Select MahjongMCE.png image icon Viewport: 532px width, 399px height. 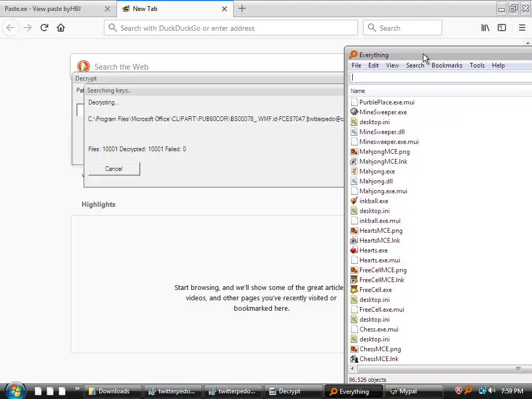click(x=354, y=152)
